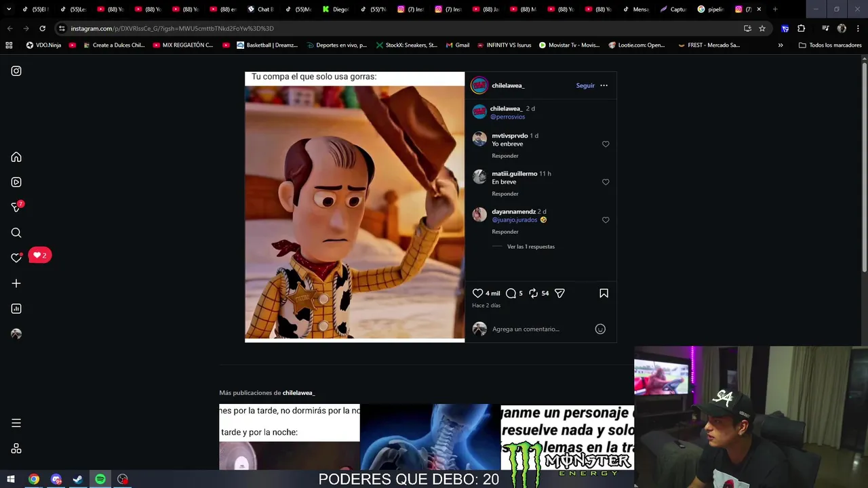Open @perrosvios mention link
Image resolution: width=868 pixels, height=488 pixels.
click(x=507, y=117)
